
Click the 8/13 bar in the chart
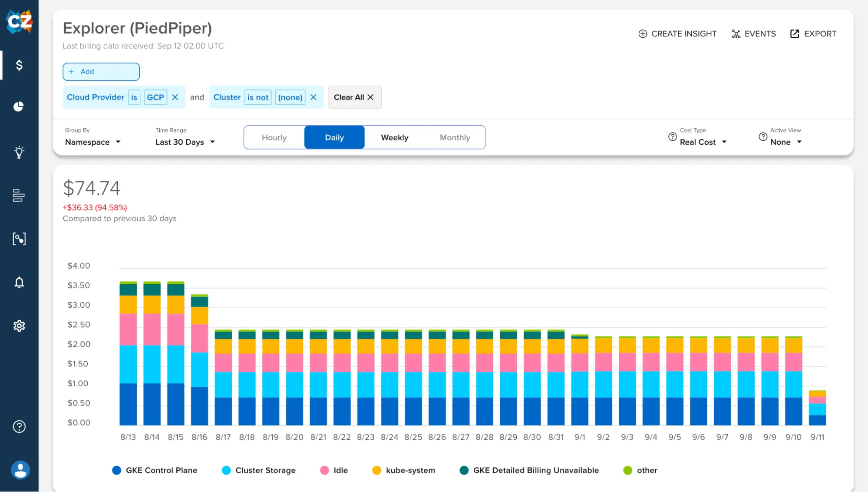pos(128,353)
